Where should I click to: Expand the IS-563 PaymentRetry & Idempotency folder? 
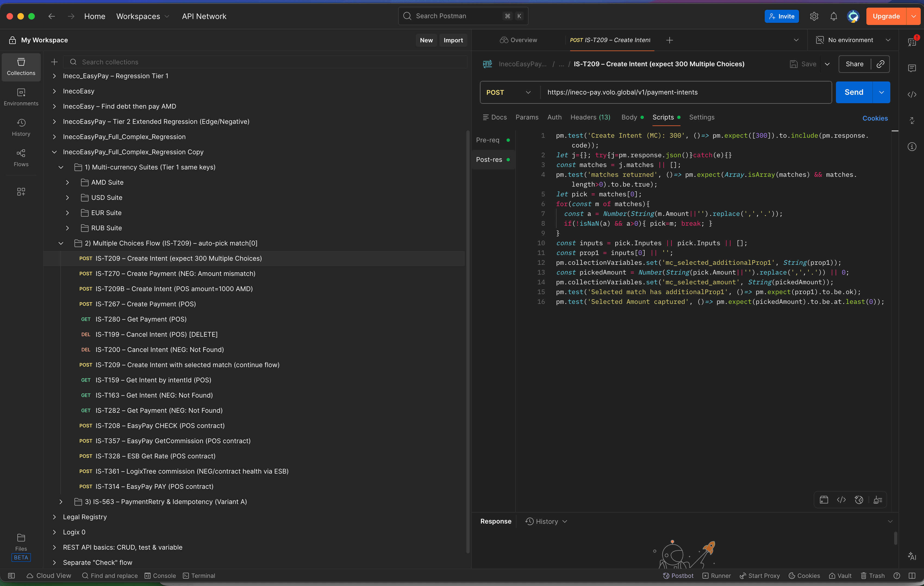pyautogui.click(x=61, y=502)
